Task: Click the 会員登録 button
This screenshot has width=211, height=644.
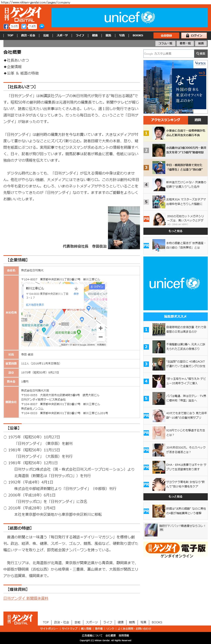Action: [166, 35]
